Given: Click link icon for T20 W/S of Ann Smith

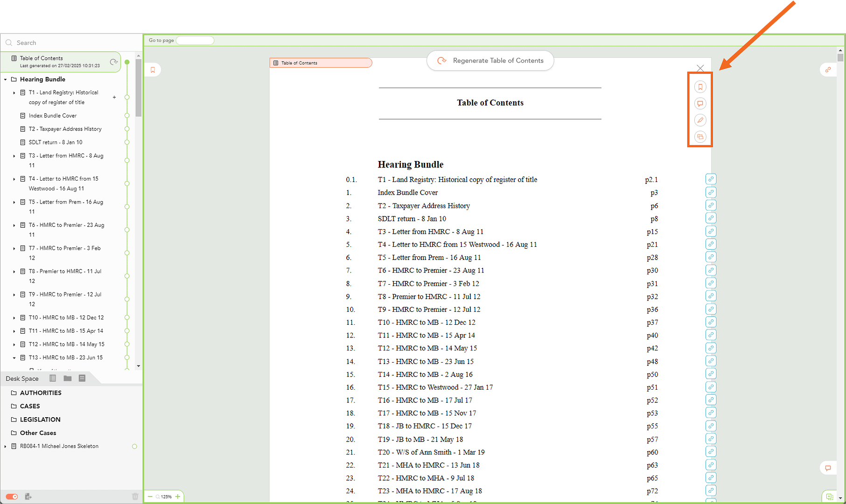Looking at the screenshot, I should coord(711,452).
